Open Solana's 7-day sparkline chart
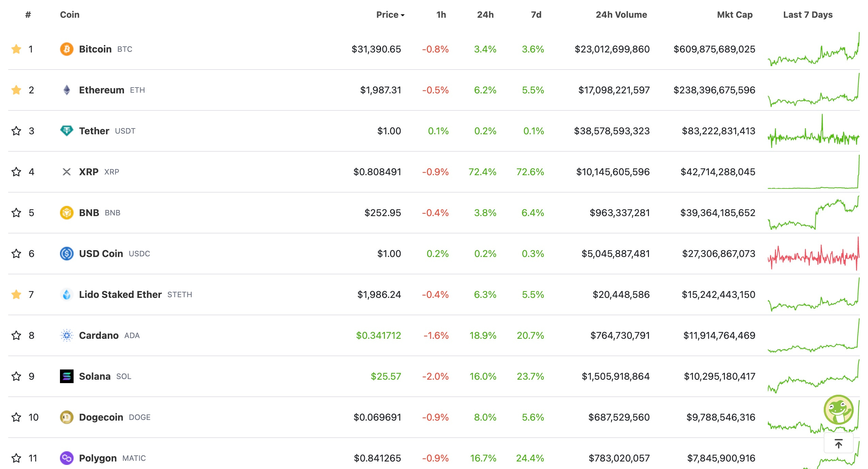 tap(814, 376)
